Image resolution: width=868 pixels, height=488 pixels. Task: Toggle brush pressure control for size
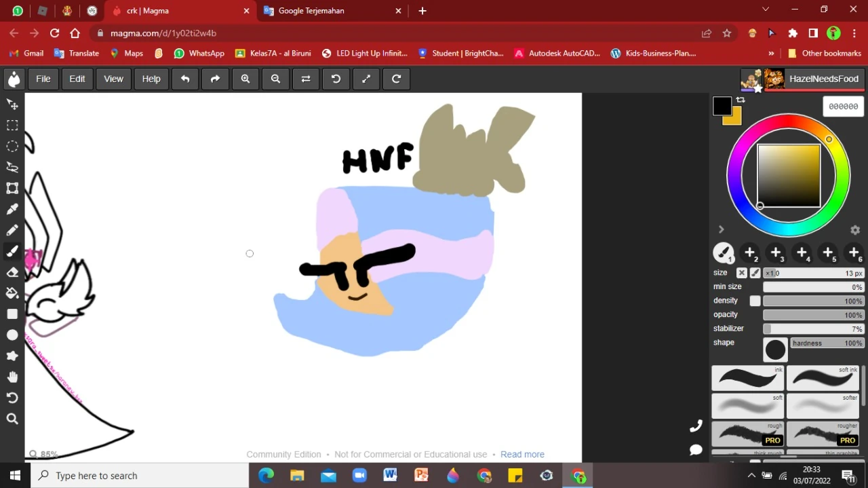pos(755,272)
